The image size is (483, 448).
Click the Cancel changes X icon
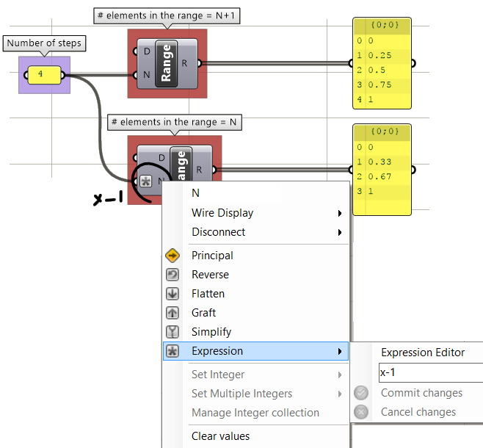tap(361, 412)
